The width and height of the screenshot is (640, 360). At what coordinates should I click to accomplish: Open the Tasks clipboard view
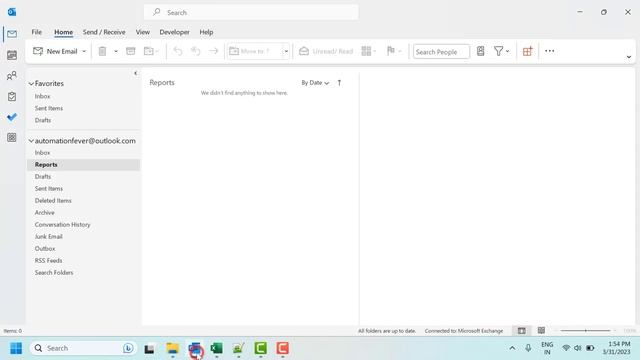pos(12,96)
